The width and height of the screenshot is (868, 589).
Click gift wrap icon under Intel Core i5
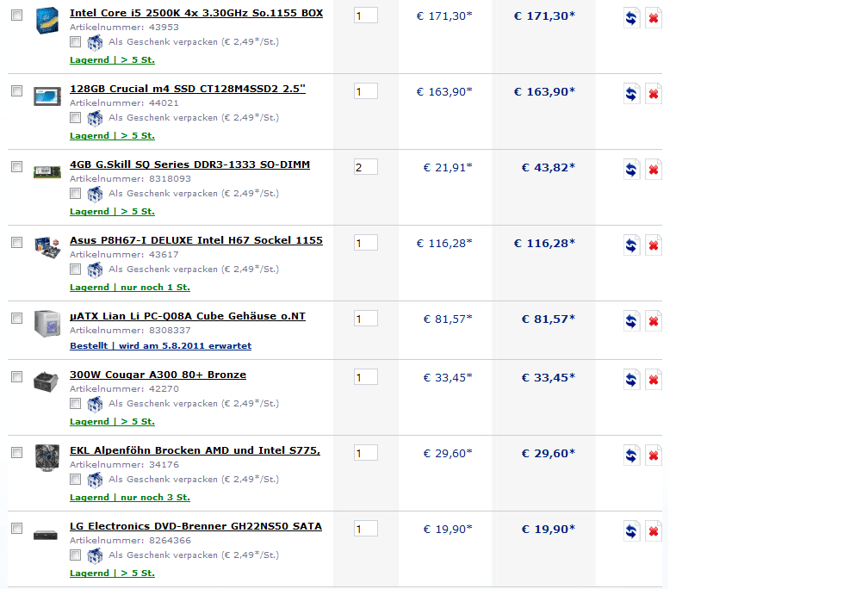tap(95, 42)
